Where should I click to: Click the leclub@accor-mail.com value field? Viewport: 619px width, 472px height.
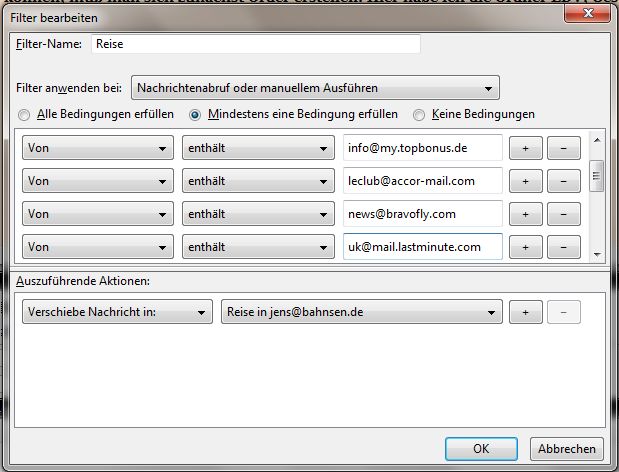click(423, 181)
